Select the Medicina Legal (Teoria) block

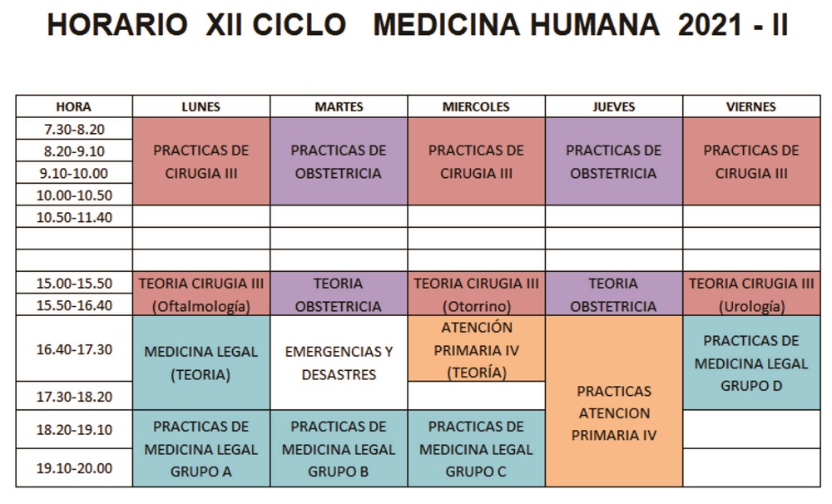tap(201, 363)
